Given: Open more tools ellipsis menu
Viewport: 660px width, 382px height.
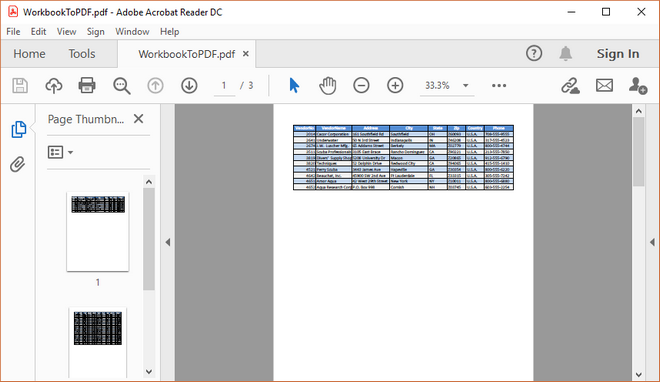Looking at the screenshot, I should [x=499, y=86].
